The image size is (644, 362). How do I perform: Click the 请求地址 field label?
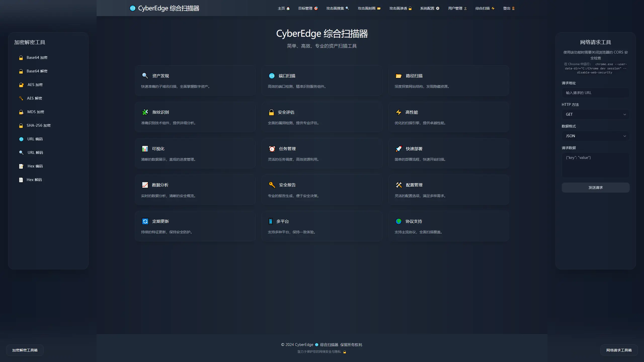(x=569, y=83)
